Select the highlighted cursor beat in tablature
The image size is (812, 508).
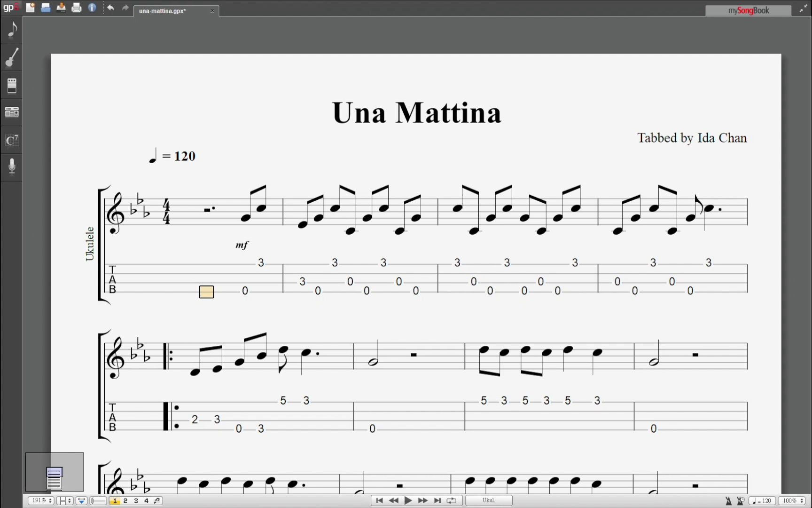pyautogui.click(x=206, y=292)
